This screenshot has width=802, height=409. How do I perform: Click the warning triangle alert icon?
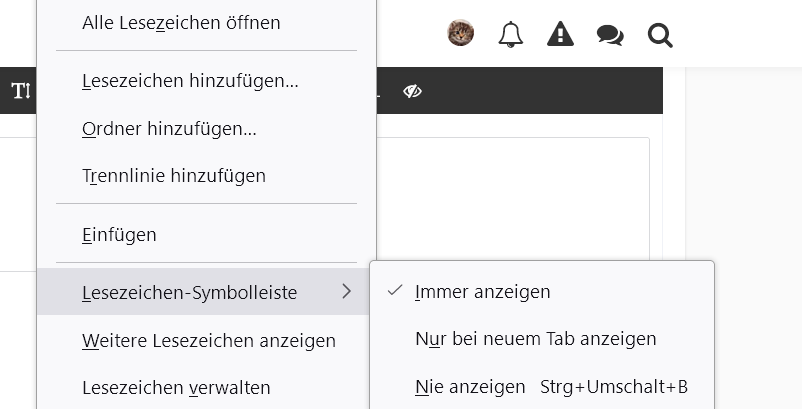click(560, 35)
